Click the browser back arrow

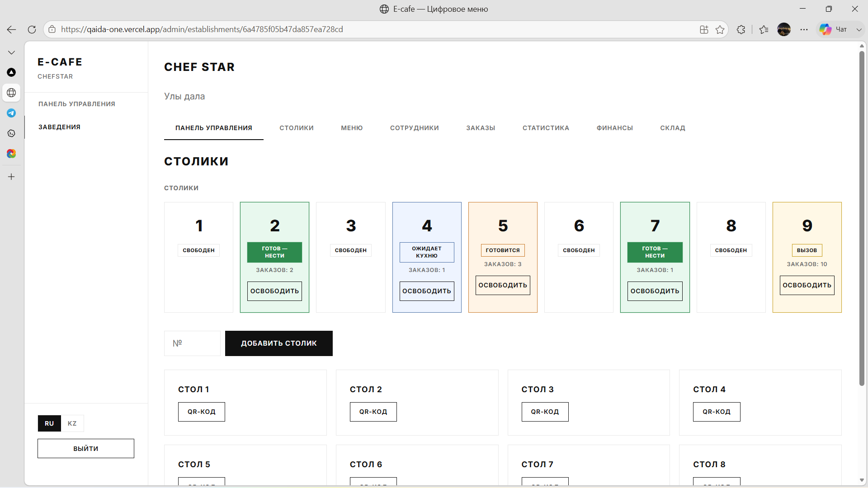(x=11, y=29)
